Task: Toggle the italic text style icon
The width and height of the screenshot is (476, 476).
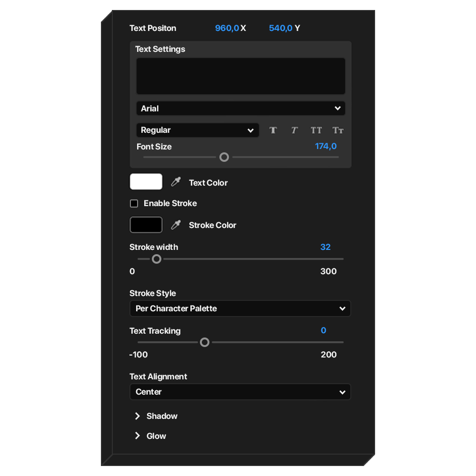Action: click(x=294, y=130)
